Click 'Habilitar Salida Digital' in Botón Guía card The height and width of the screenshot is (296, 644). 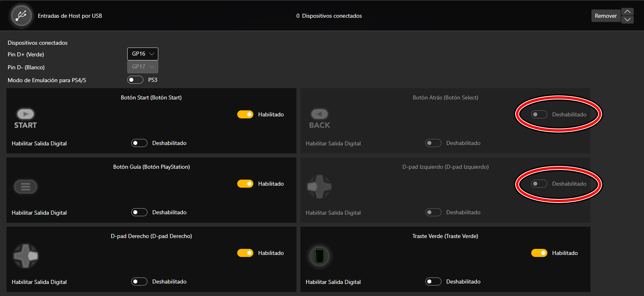tap(39, 213)
